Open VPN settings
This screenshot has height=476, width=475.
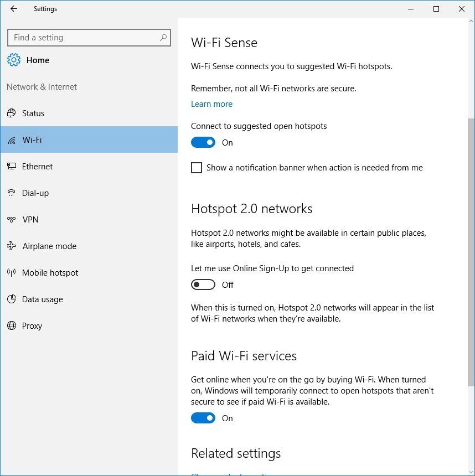coord(89,220)
